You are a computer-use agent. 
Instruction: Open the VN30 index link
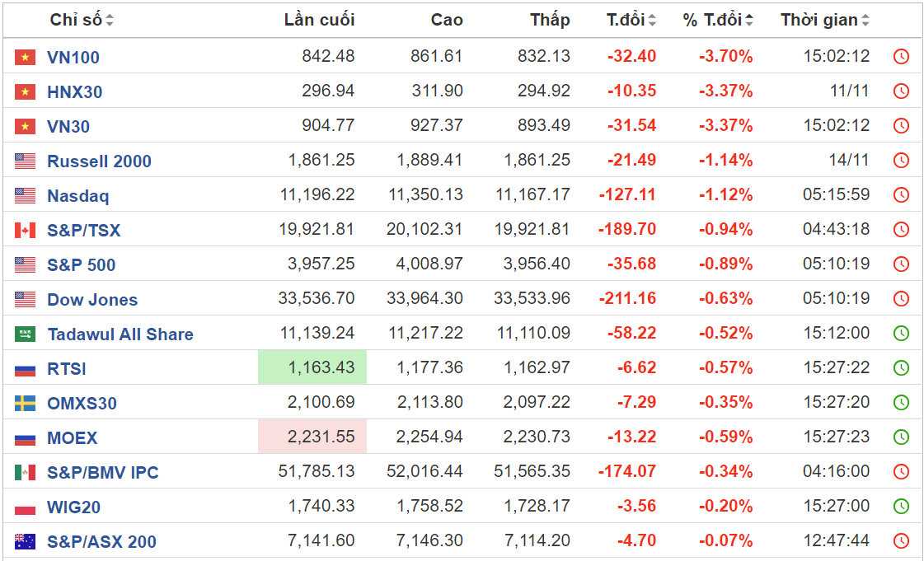[x=68, y=127]
